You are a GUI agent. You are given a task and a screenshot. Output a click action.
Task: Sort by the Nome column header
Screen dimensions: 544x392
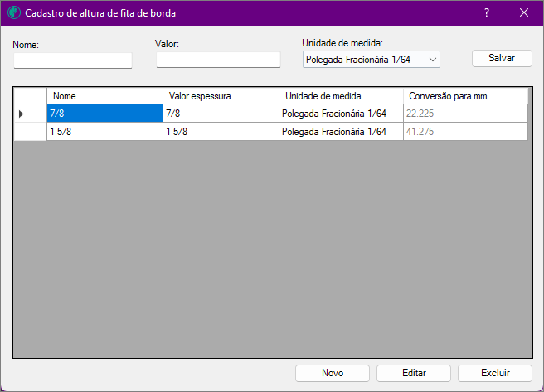pyautogui.click(x=104, y=96)
